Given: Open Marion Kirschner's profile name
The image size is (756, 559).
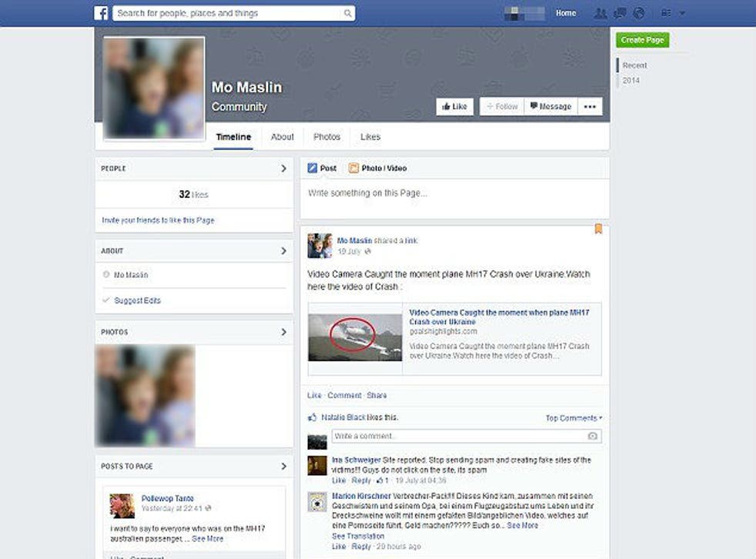Looking at the screenshot, I should coord(361,496).
